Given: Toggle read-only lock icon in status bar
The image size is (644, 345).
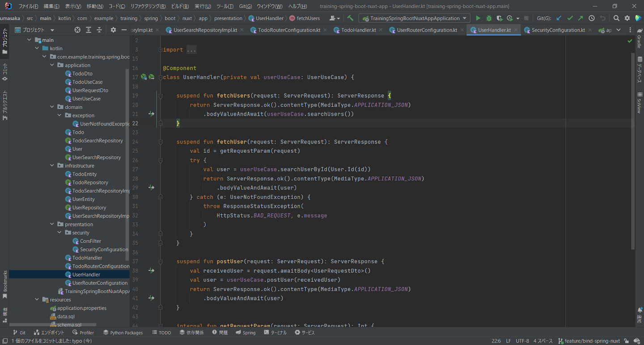Looking at the screenshot, I should click(x=627, y=341).
